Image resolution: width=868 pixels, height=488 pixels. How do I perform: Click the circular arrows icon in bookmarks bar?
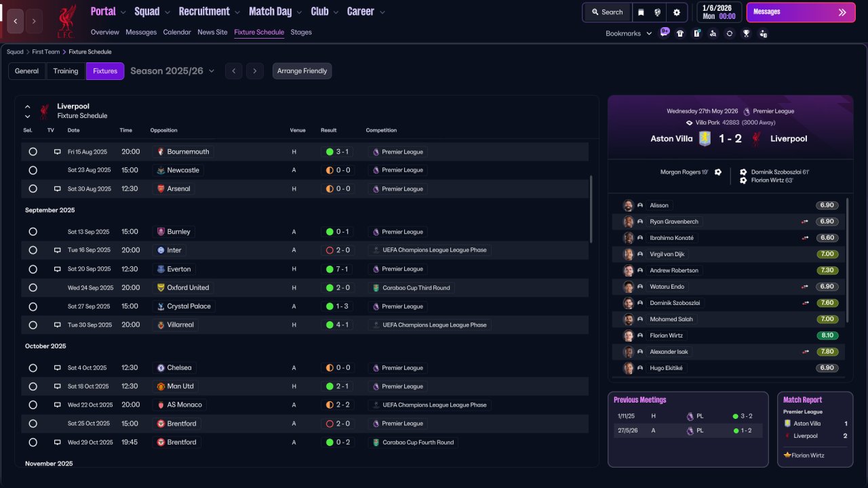(730, 33)
